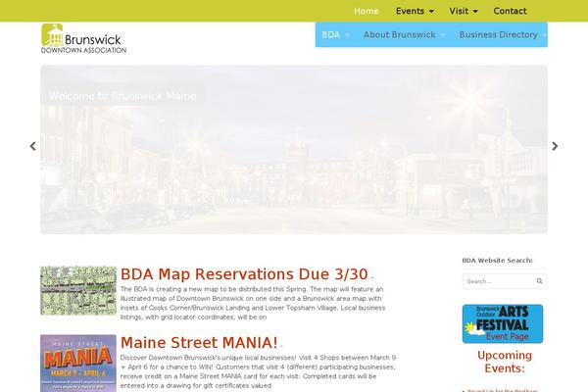
Task: Go to previous slide arrow
Action: pyautogui.click(x=32, y=146)
